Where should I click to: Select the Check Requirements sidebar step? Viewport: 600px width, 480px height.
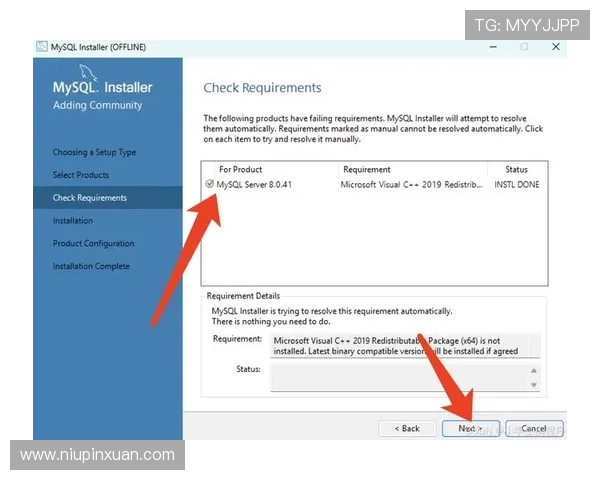[x=108, y=198]
